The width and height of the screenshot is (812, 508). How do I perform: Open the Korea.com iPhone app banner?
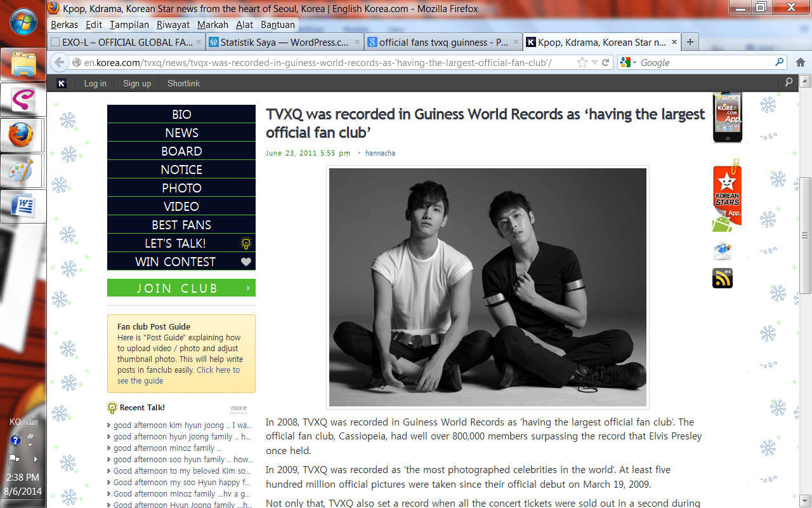coord(727,117)
